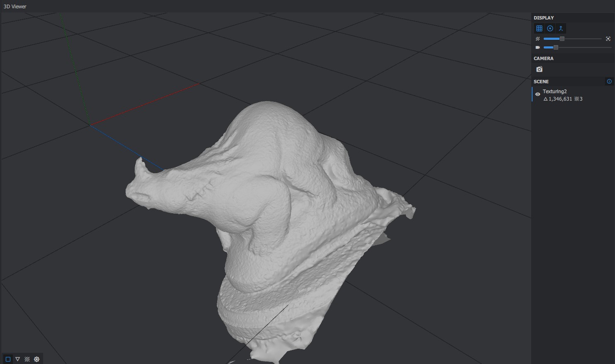Viewport: 615px width, 364px height.
Task: Click the camera synchronization icon under CAMERA
Action: 539,70
